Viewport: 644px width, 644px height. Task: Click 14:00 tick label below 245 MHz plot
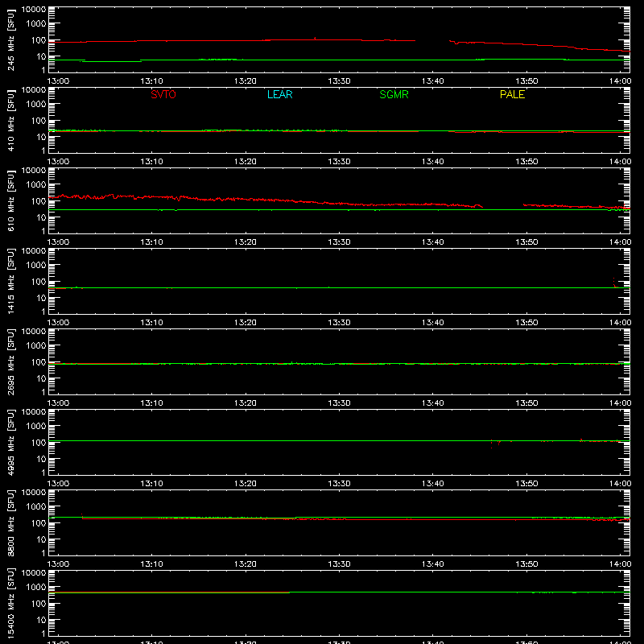coord(620,81)
